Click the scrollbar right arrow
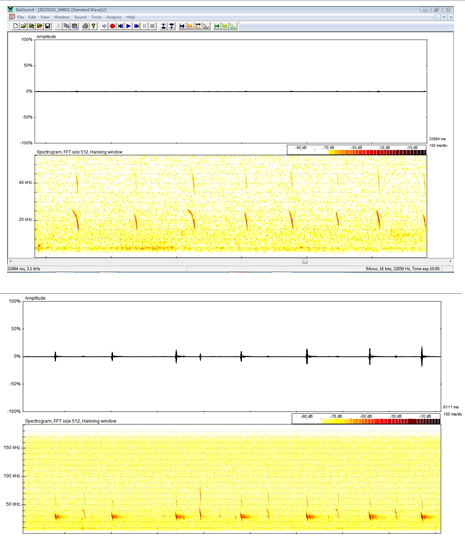 pyautogui.click(x=450, y=261)
